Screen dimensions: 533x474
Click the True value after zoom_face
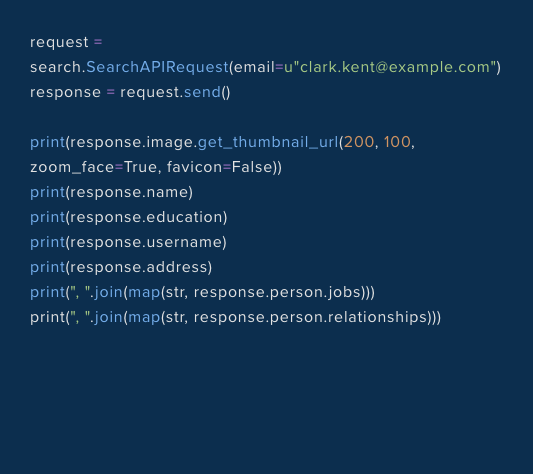140,167
